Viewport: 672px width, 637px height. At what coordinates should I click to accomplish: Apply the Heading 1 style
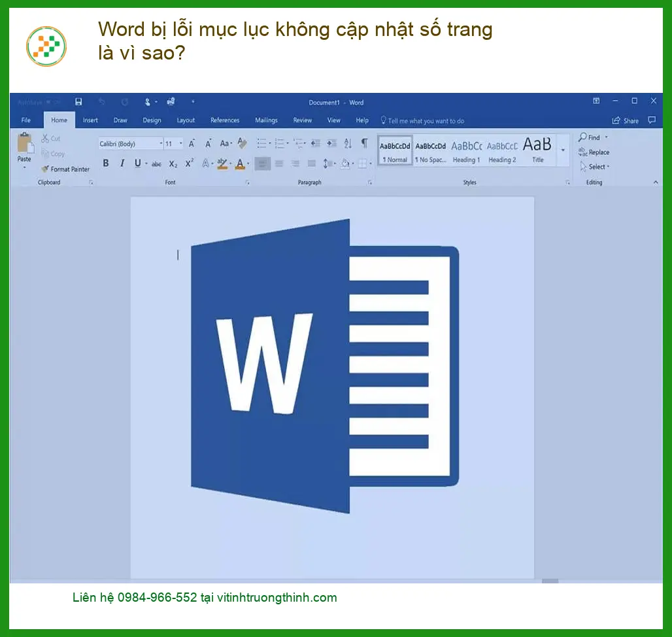(466, 150)
